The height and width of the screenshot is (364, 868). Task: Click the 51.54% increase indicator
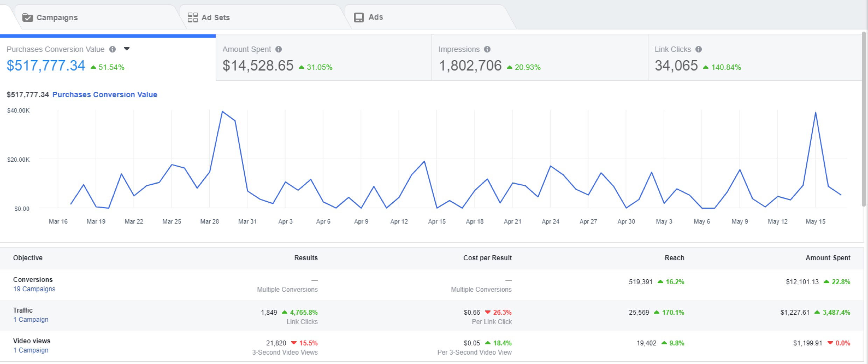107,67
